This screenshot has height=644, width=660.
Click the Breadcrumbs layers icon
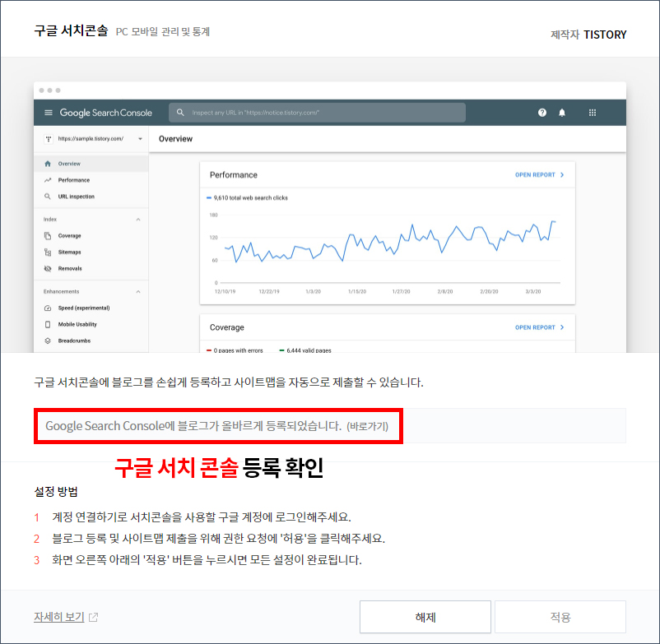point(48,341)
